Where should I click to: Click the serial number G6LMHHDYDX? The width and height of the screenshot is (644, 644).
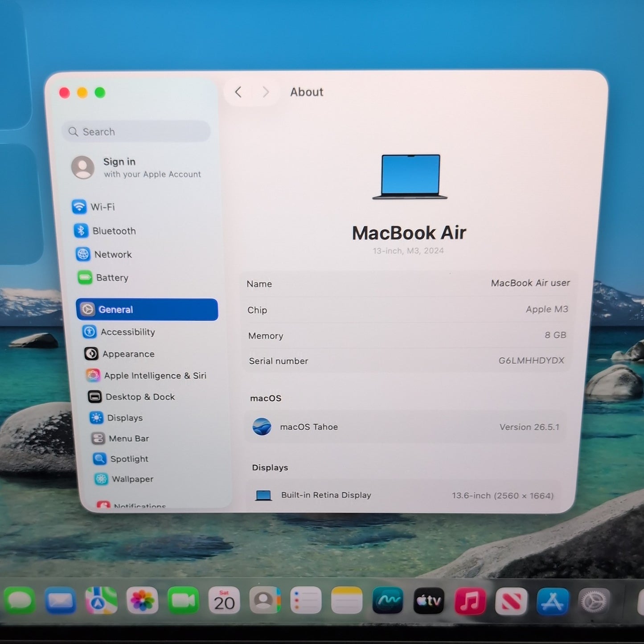coord(531,360)
